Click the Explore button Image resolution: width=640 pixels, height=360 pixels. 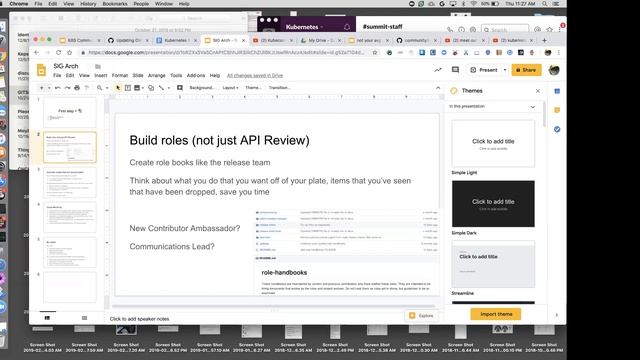[422, 316]
